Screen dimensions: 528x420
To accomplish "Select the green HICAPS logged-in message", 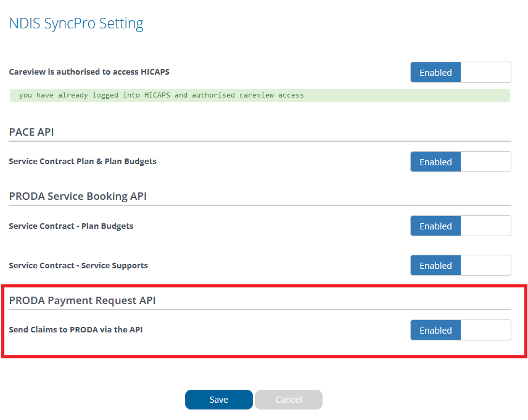I will [260, 96].
